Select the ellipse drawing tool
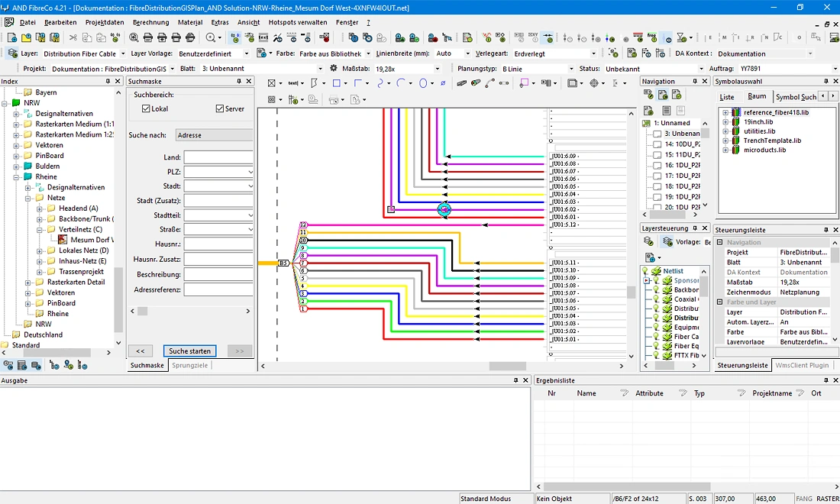 423,83
